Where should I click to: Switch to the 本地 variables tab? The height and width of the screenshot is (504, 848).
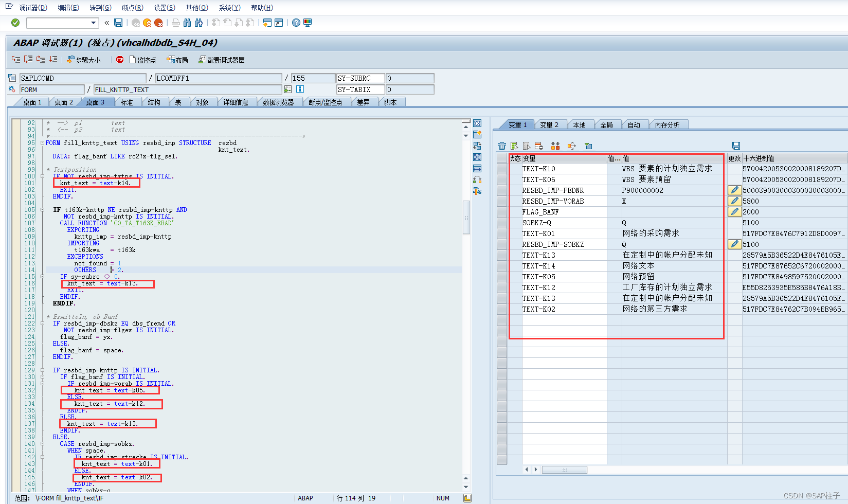click(579, 125)
